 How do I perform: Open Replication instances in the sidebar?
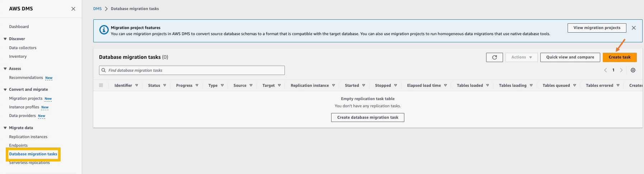pos(28,137)
